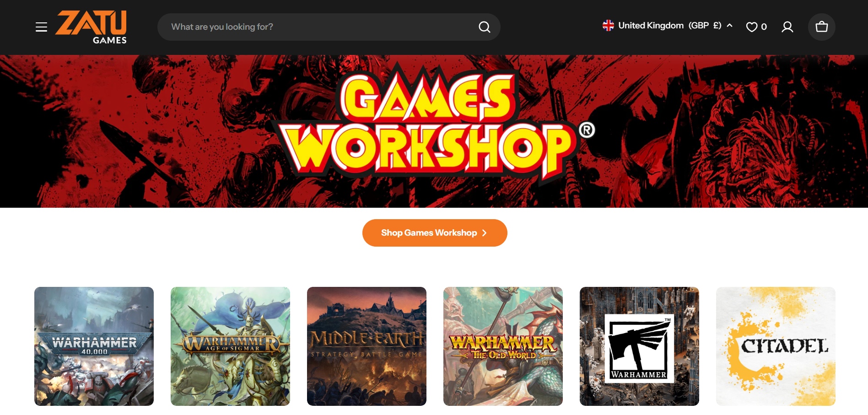Screen dimensions: 868x415
Task: Click the Shop Games Workshop button
Action: (435, 233)
